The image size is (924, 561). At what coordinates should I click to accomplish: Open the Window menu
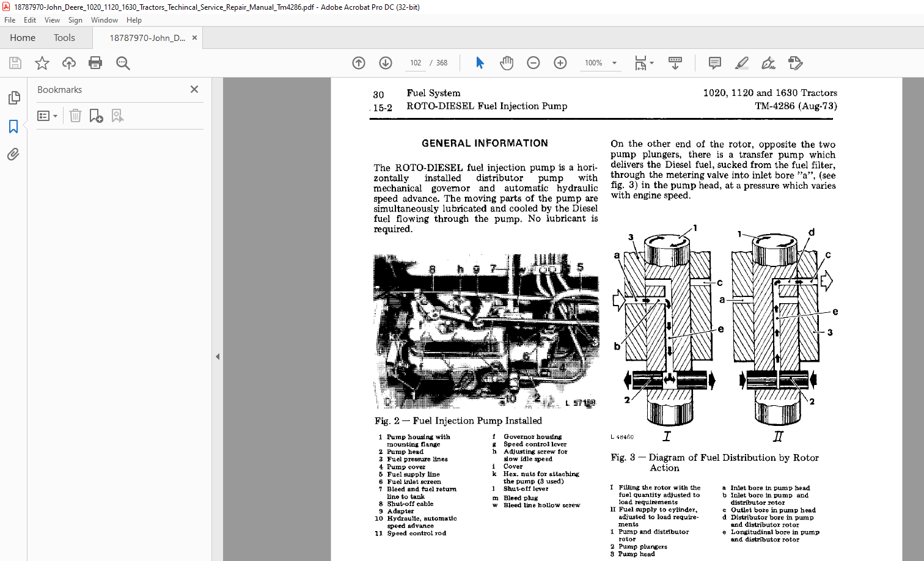(105, 20)
